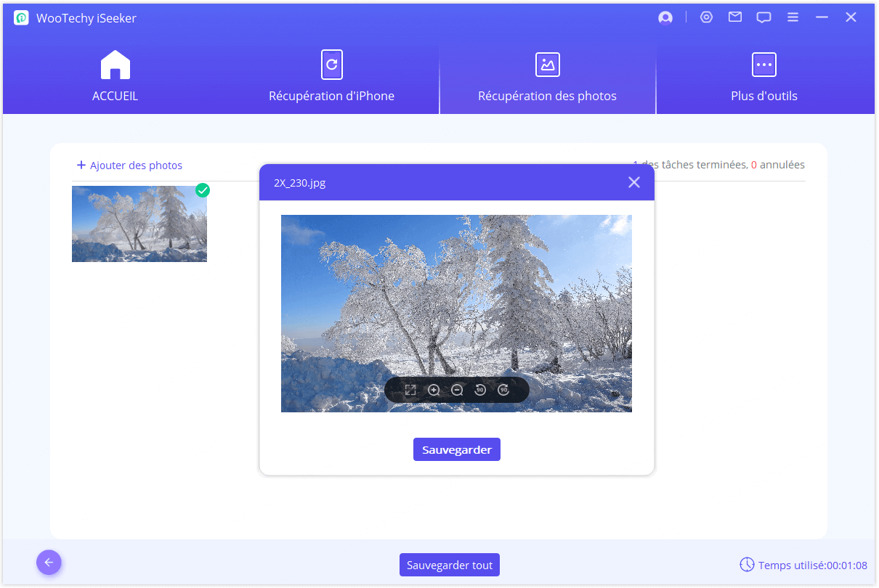Screen dimensions: 879x588
Task: Click the fullscreen icon in preview toolbar
Action: (x=410, y=391)
